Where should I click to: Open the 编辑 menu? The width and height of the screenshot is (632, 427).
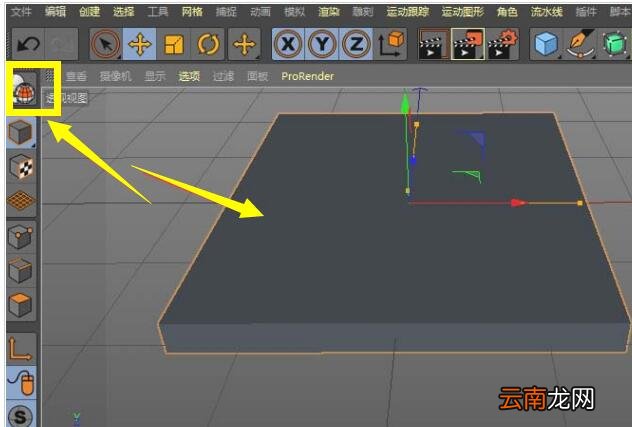click(55, 12)
